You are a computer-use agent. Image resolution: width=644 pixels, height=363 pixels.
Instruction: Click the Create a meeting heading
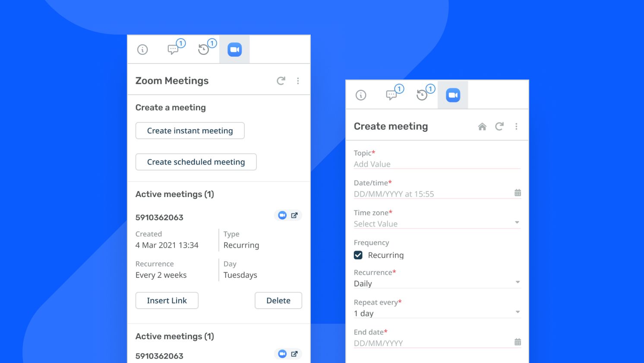[x=170, y=108]
